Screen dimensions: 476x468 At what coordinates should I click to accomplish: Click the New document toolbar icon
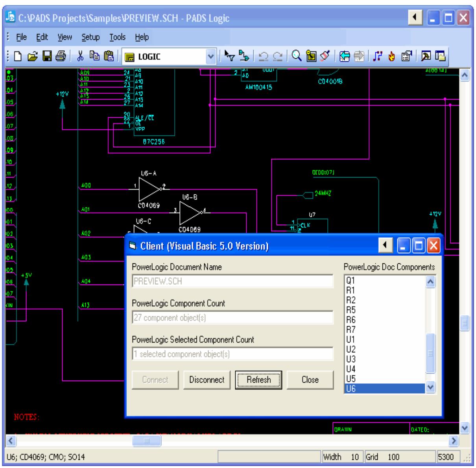tap(18, 57)
